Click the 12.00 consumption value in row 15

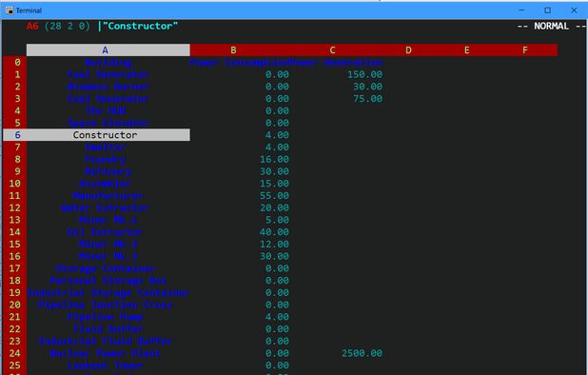coord(275,244)
